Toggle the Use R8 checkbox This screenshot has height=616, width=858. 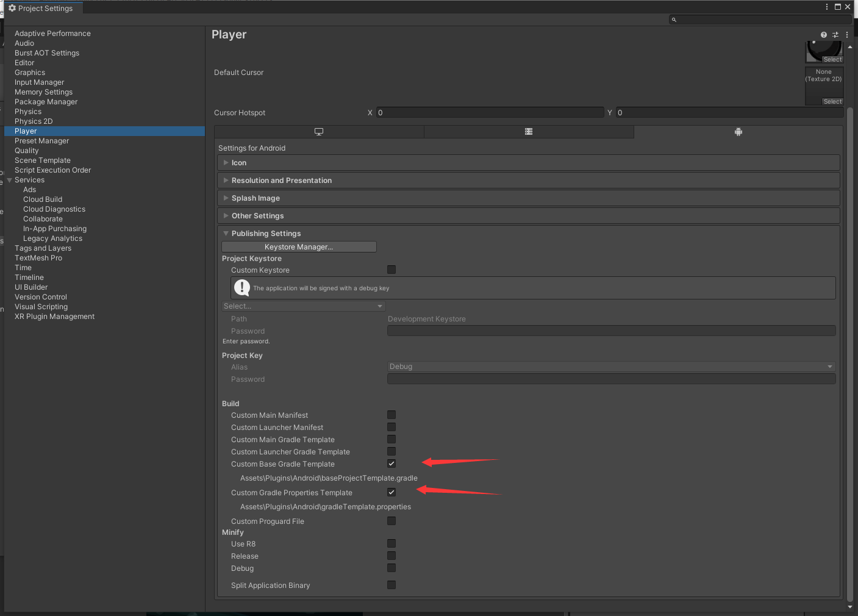point(391,543)
